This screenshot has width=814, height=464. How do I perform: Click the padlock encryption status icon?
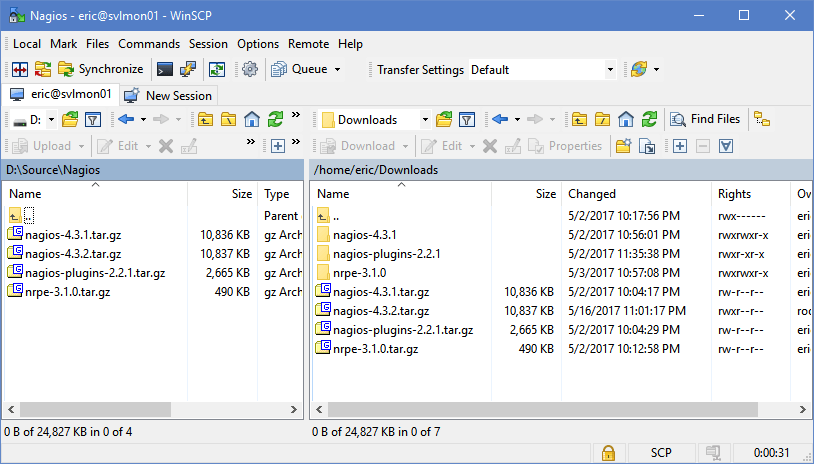[608, 453]
